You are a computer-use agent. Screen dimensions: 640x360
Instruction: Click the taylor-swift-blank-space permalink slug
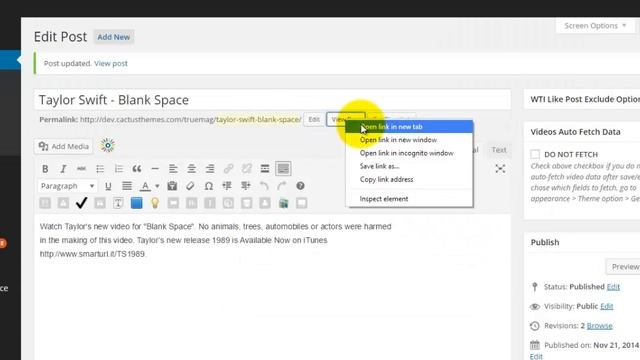click(x=259, y=120)
